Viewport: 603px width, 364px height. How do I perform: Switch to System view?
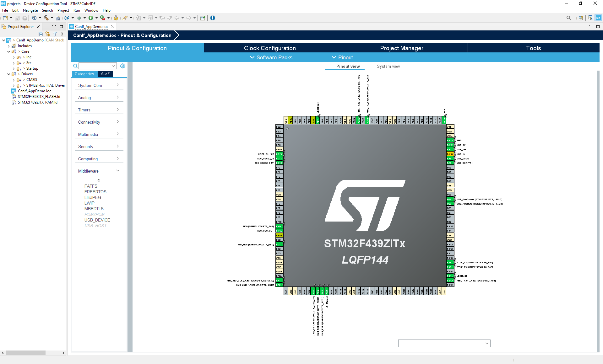coord(388,67)
